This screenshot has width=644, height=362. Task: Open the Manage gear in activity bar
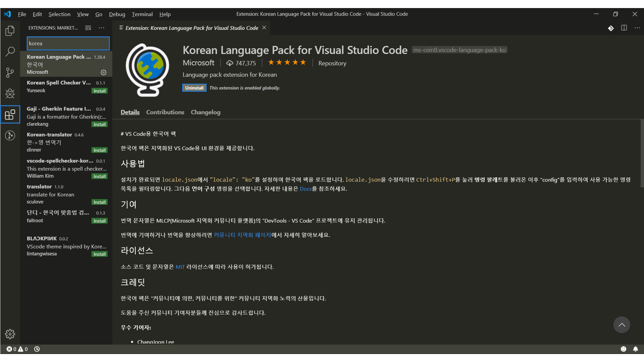(10, 334)
